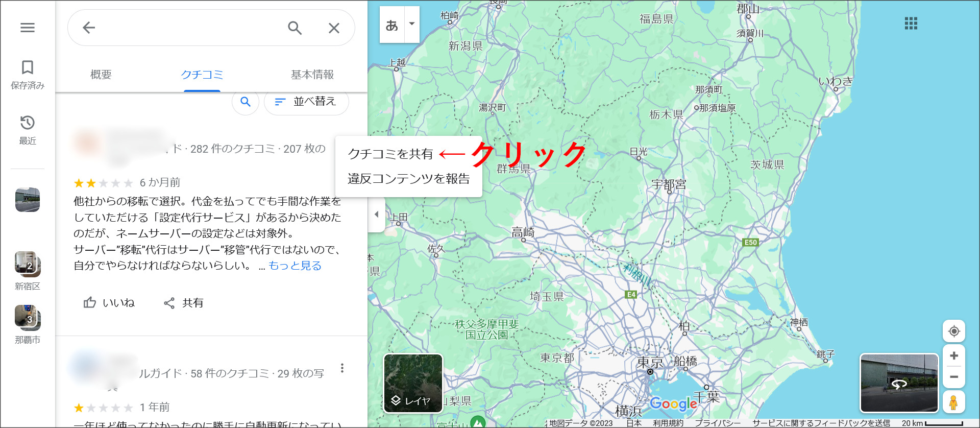The width and height of the screenshot is (980, 428).
Task: Click the いわき label on the map
Action: [836, 81]
